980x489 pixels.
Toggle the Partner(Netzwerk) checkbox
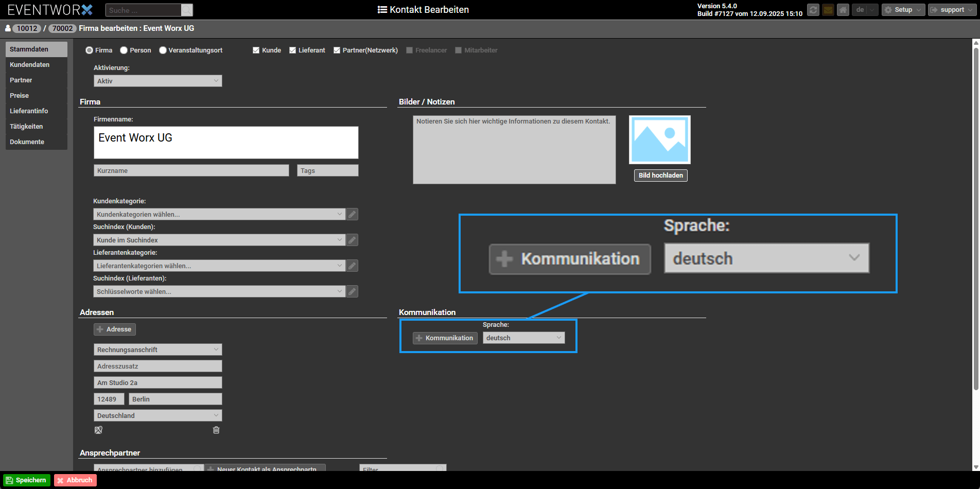point(337,50)
